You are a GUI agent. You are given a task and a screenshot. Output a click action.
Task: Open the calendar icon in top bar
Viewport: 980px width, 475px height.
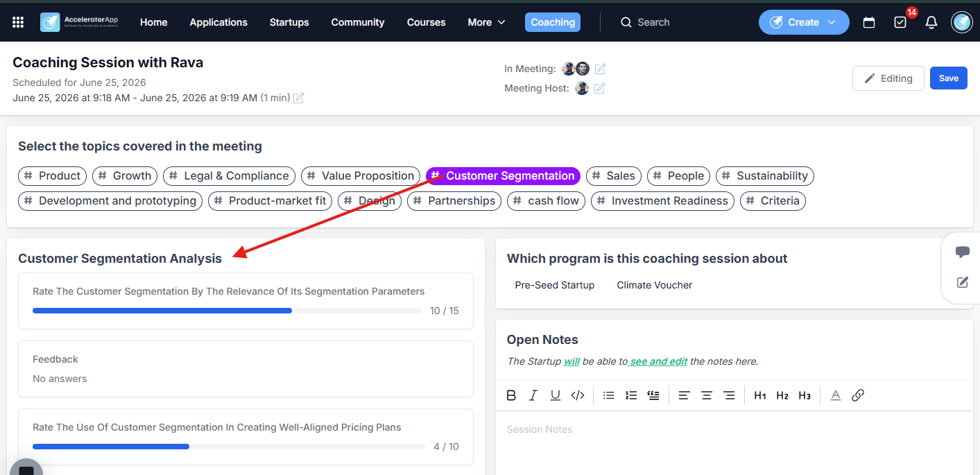(869, 22)
